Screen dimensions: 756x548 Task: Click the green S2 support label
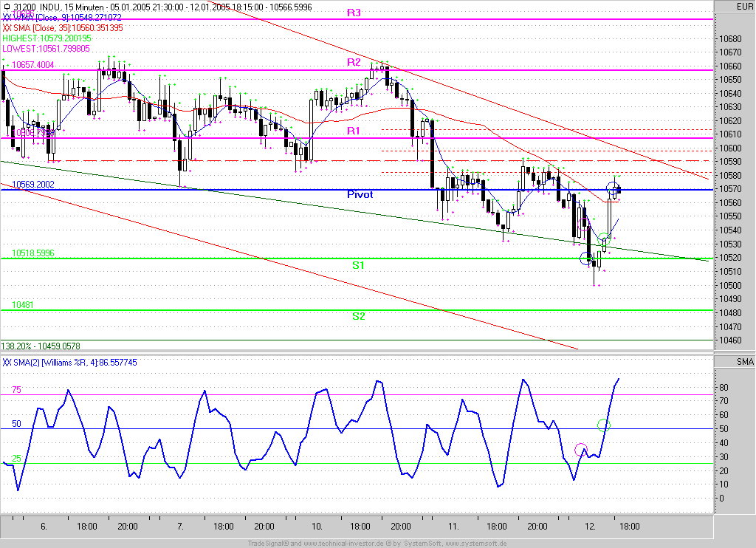point(358,316)
